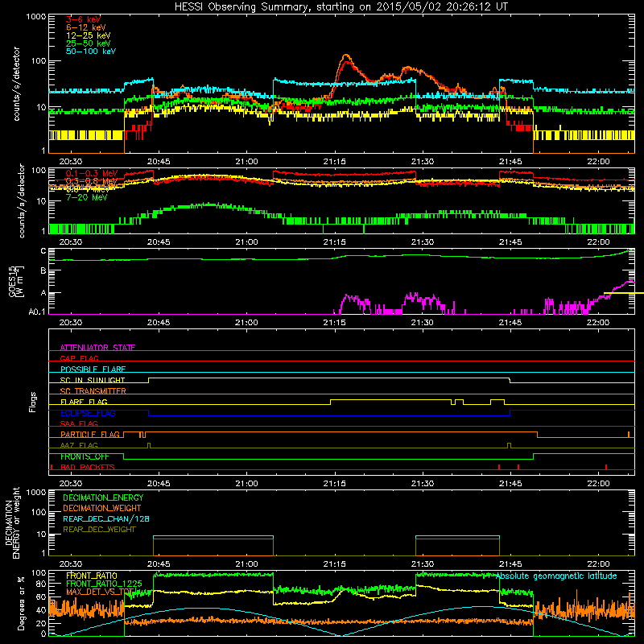Click the Absolute geomagnetic latitude label
Screen dimensions: 644x644
coord(556,576)
